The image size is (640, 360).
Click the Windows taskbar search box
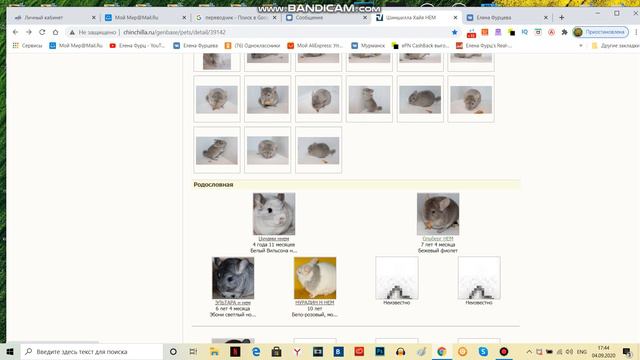91,351
